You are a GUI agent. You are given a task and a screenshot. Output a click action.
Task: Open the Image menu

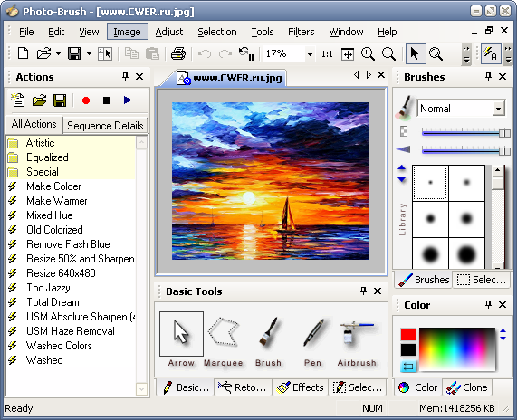click(128, 32)
